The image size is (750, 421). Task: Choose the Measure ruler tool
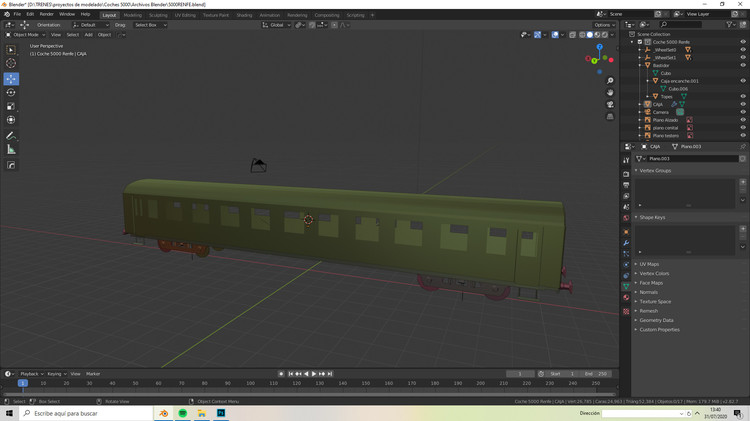pyautogui.click(x=11, y=150)
